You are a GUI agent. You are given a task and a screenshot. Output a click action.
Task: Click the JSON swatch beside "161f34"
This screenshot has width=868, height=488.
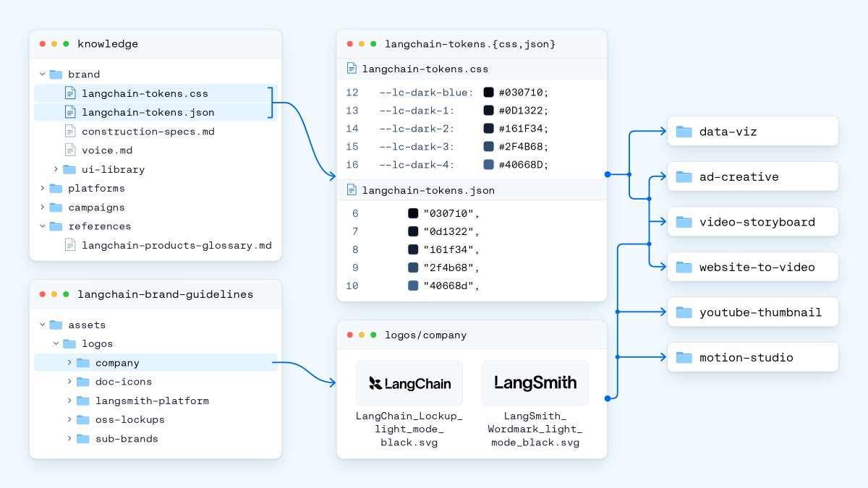pyautogui.click(x=413, y=249)
